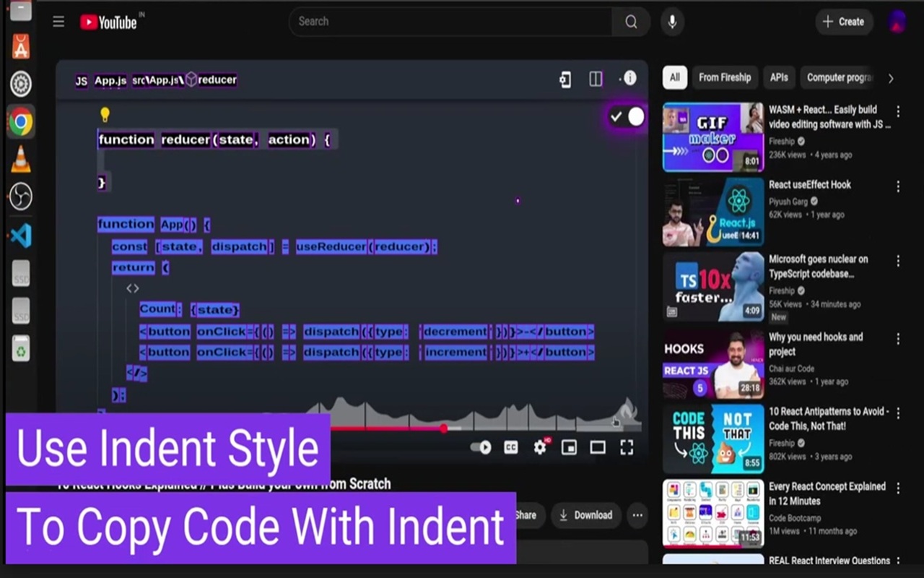Open options for the Microsoft goes nuclear video

coord(898,261)
